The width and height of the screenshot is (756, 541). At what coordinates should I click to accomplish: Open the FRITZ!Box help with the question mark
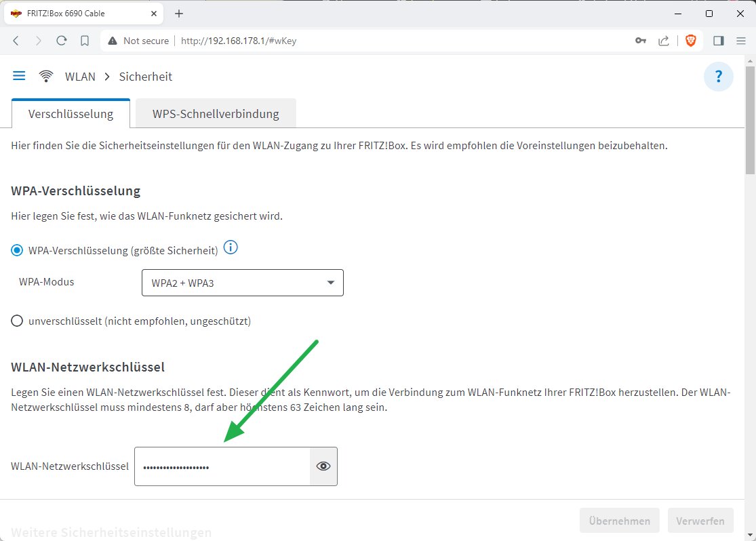(718, 76)
